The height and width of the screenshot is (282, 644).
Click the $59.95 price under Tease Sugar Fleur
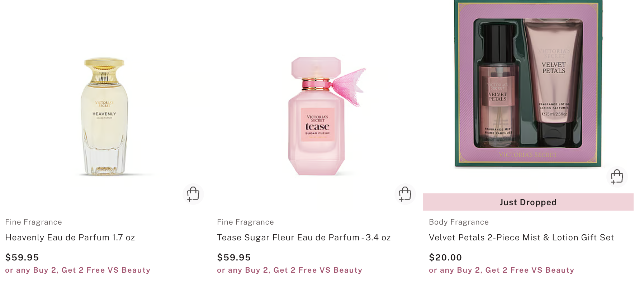234,257
